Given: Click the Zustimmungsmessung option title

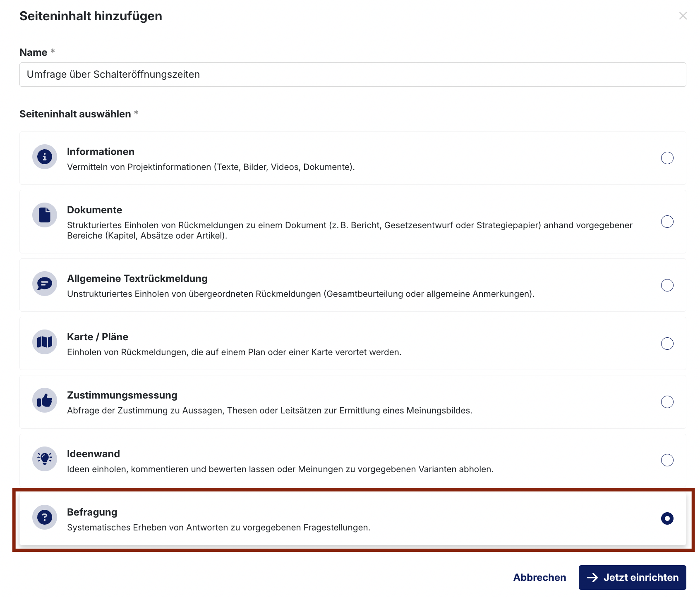Looking at the screenshot, I should click(x=122, y=395).
